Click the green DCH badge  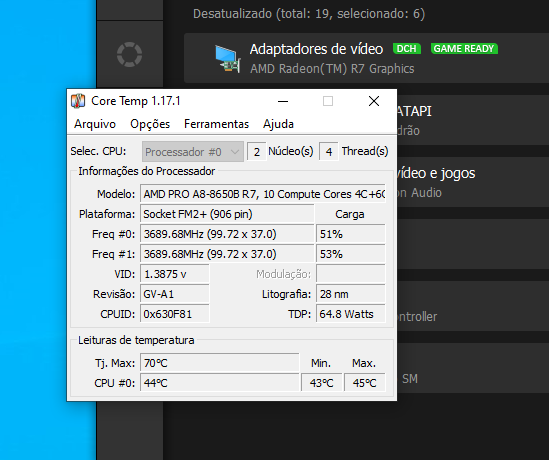407,49
